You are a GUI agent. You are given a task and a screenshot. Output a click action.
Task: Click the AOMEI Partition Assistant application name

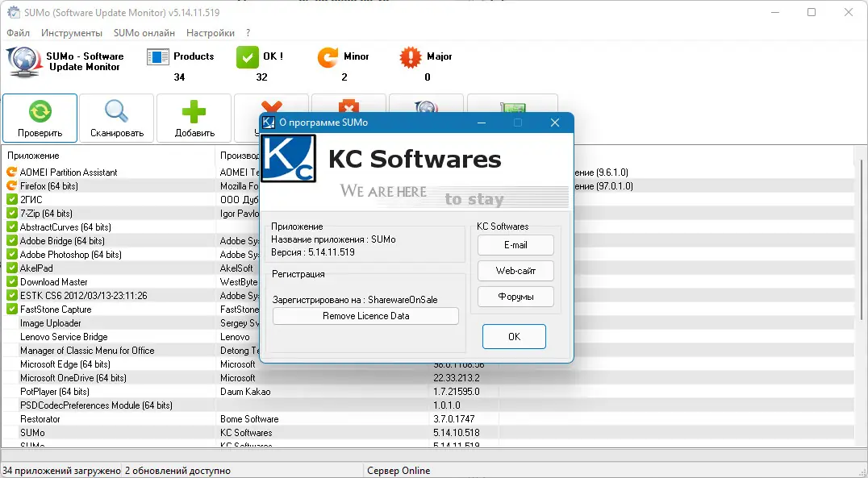(x=69, y=172)
